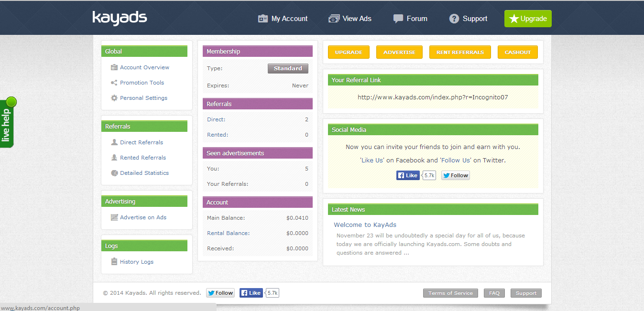Click Facebook Like button in Social Media

coord(408,175)
